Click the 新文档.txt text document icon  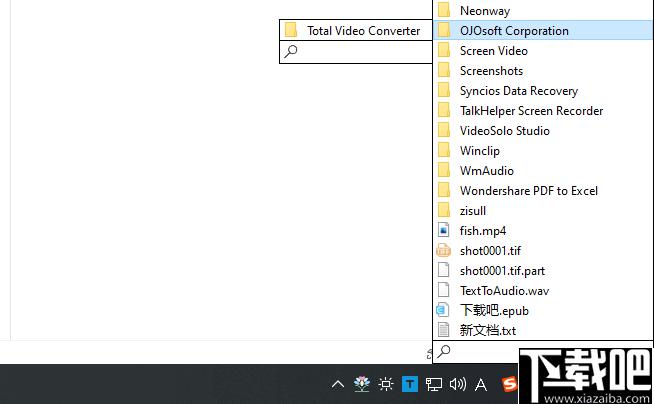[443, 330]
